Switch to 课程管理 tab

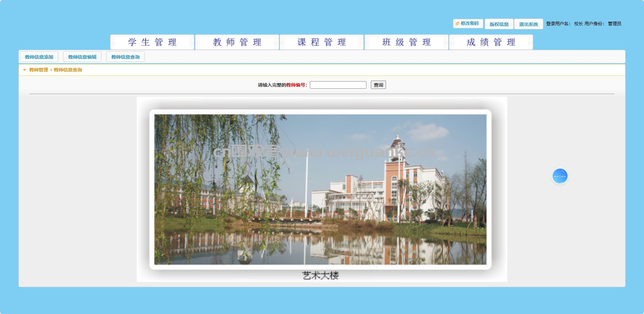322,42
